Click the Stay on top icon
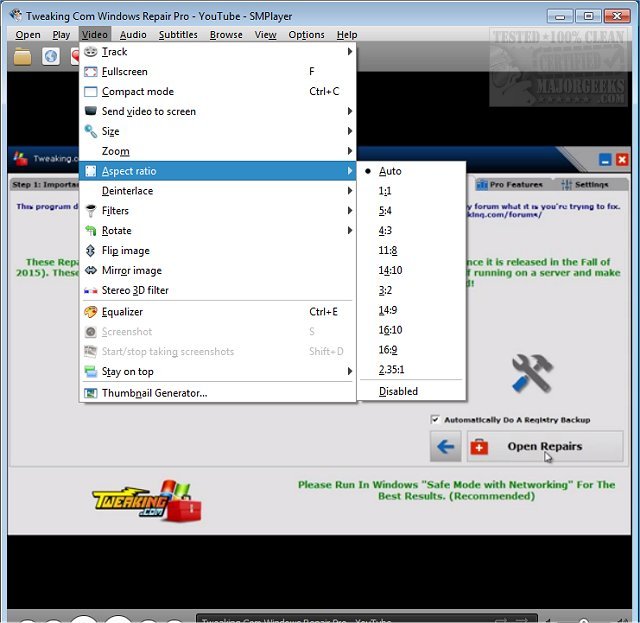This screenshot has width=640, height=623. [x=91, y=372]
